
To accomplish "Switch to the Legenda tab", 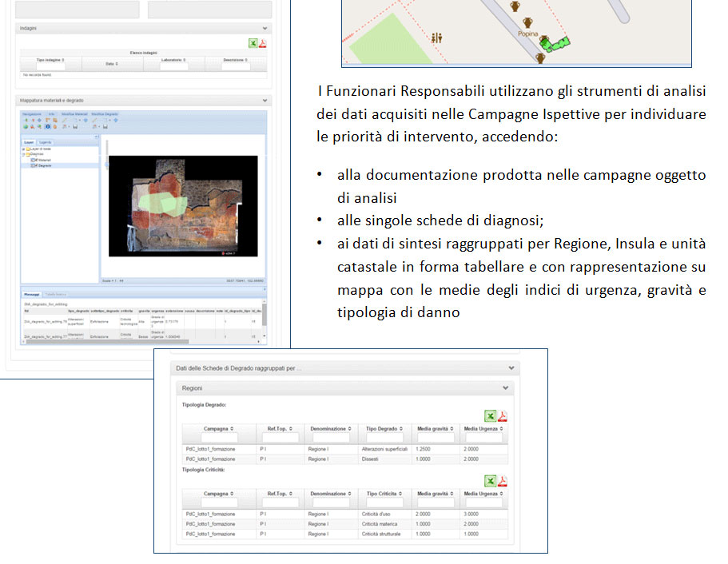I will 46,141.
